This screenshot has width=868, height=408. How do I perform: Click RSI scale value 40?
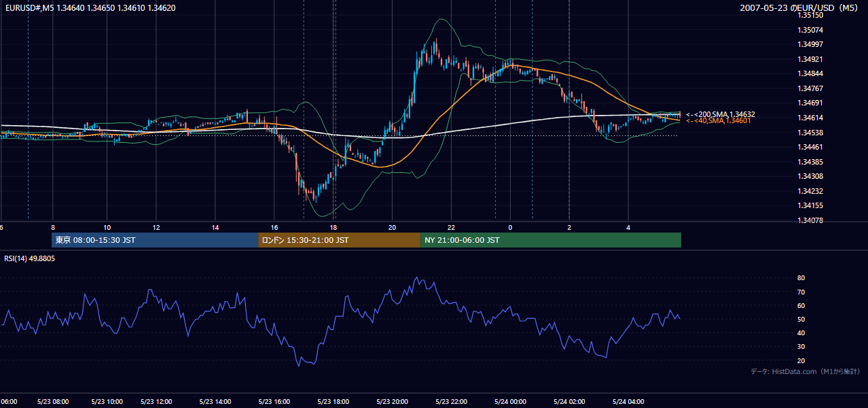tap(801, 333)
